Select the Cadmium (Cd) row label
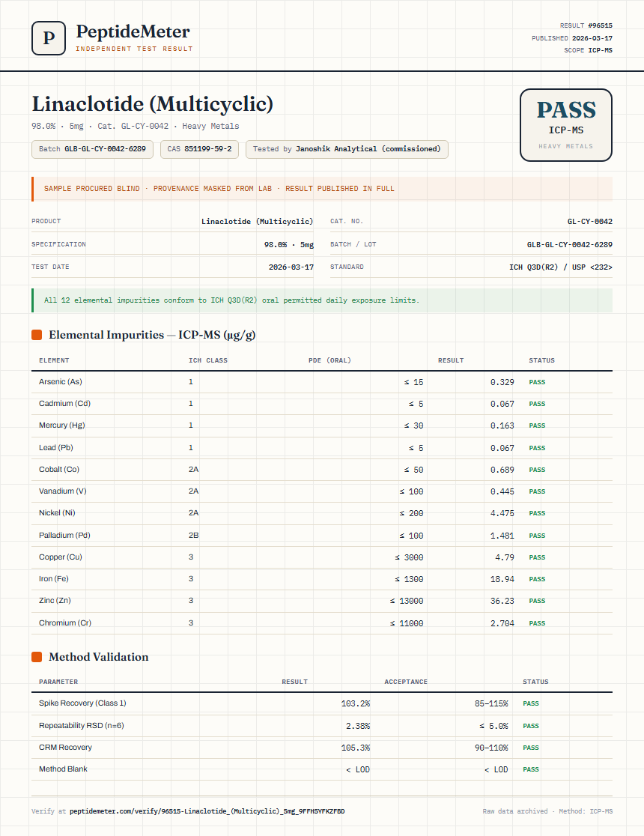 pyautogui.click(x=64, y=404)
